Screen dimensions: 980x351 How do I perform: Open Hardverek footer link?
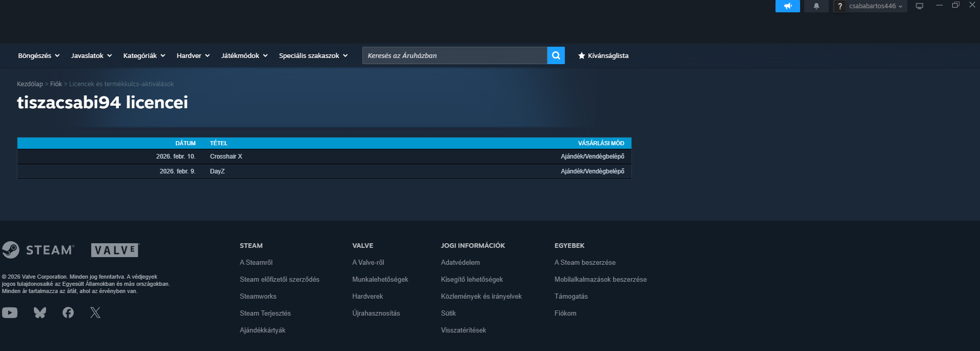[367, 296]
